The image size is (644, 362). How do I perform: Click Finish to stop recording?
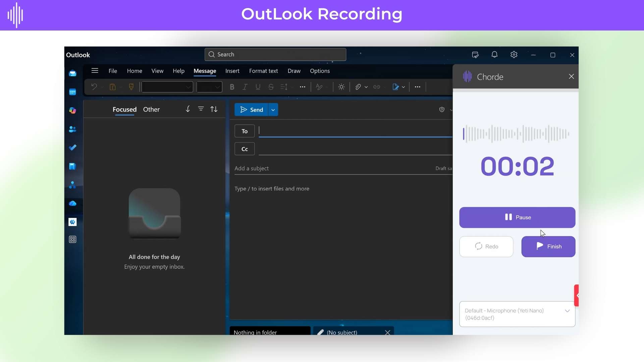click(x=548, y=247)
